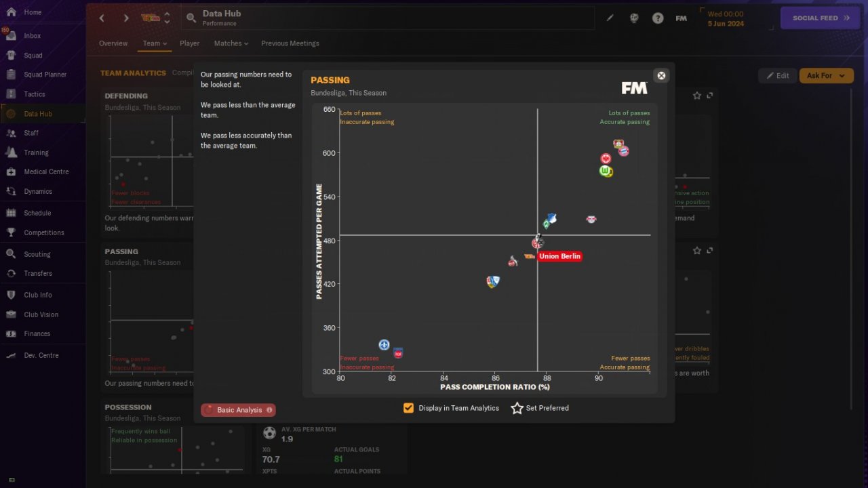Click the Squad shirt icon
868x488 pixels.
point(11,56)
